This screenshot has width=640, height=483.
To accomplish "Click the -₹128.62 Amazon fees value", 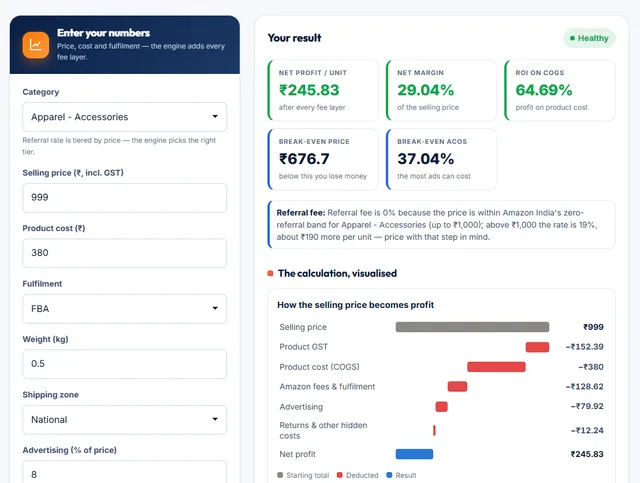I will pos(584,387).
